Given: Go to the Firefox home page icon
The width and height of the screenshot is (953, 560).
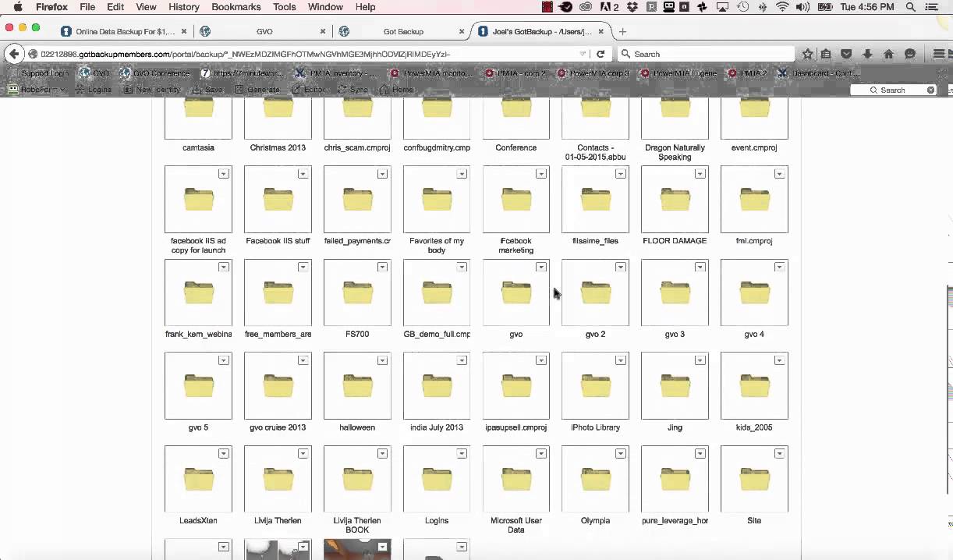Looking at the screenshot, I should (888, 54).
